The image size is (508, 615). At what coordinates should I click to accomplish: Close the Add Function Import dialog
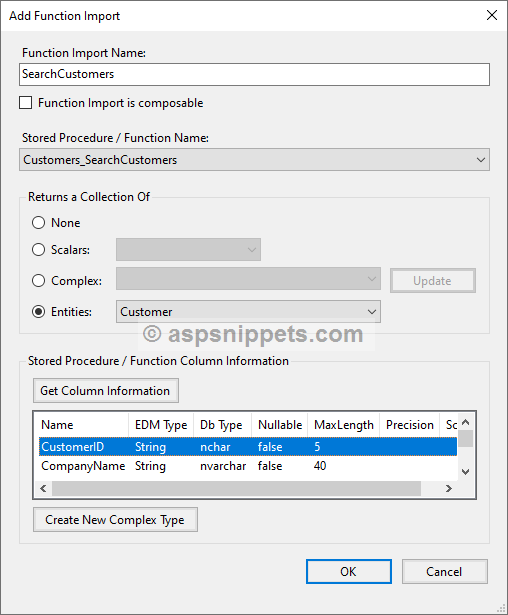coord(492,15)
